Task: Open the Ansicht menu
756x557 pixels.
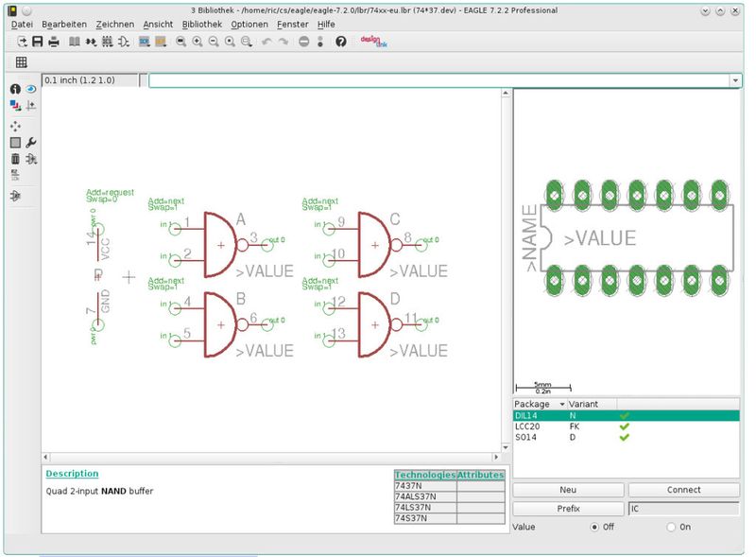Action: tap(158, 25)
